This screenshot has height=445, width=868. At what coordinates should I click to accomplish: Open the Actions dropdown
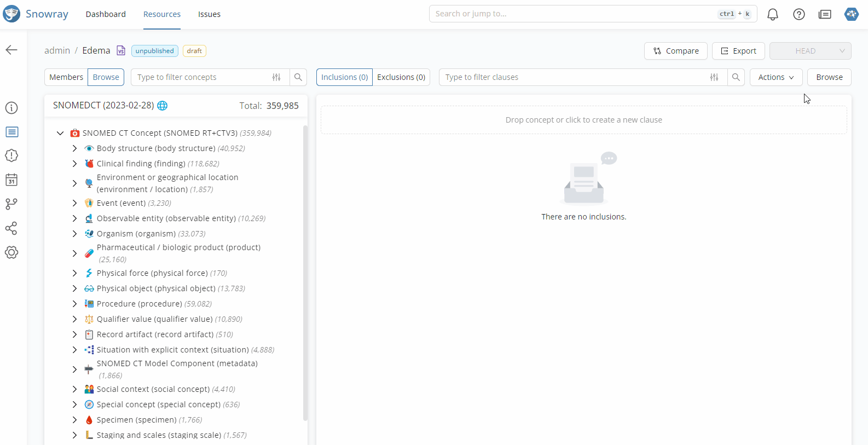(x=776, y=77)
